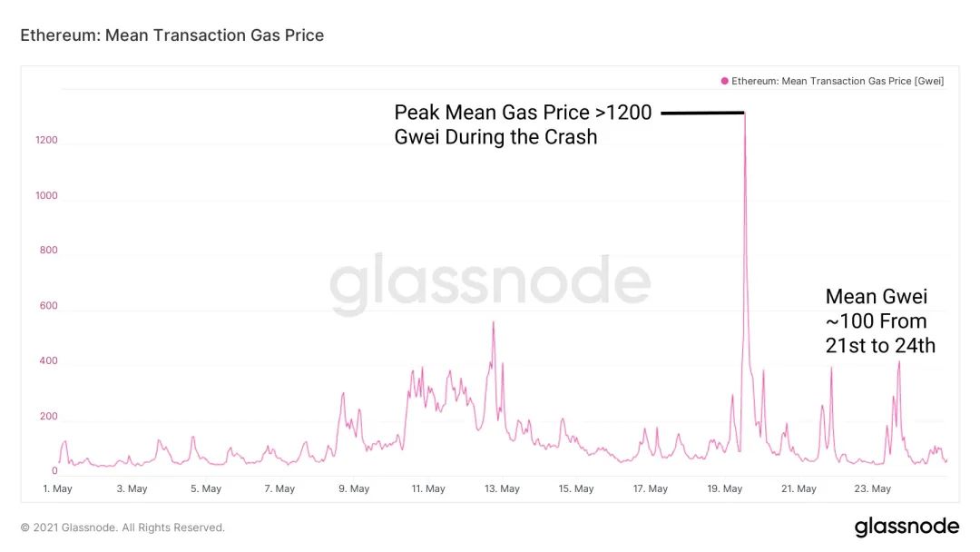The width and height of the screenshot is (980, 552).
Task: Click the glassnode logo at bottom right
Action: [906, 527]
